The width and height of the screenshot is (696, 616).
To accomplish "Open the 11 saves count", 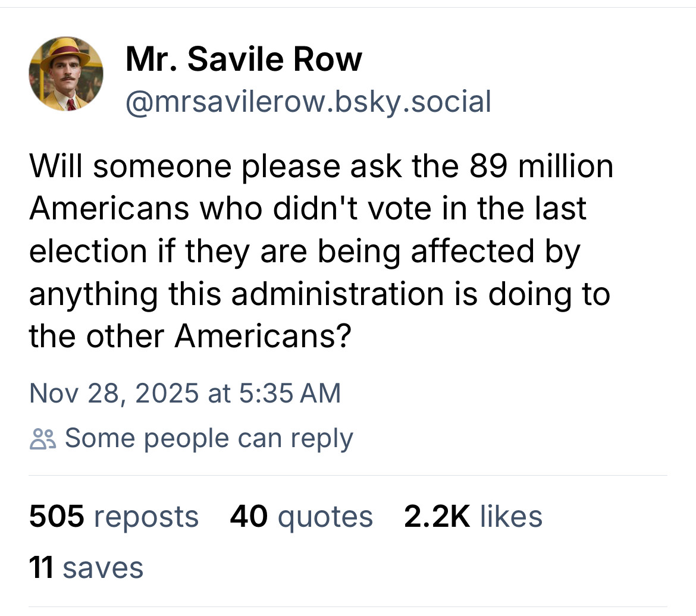I will [x=42, y=567].
